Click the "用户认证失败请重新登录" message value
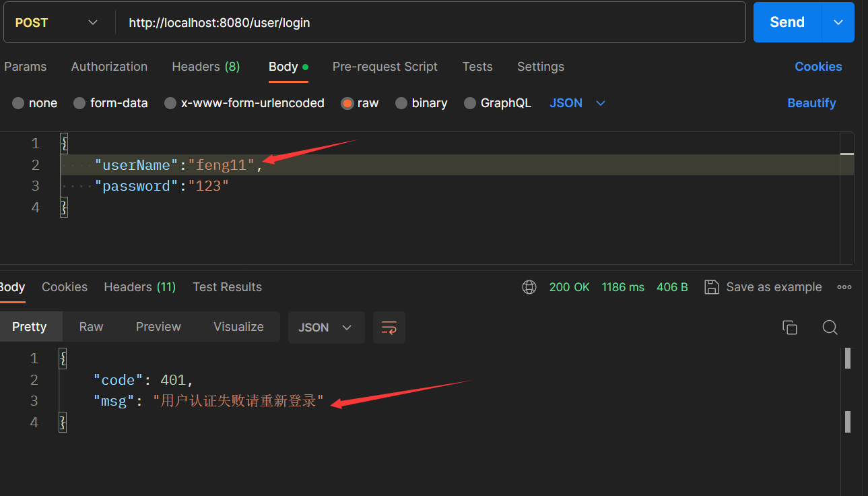868x496 pixels. coord(238,401)
